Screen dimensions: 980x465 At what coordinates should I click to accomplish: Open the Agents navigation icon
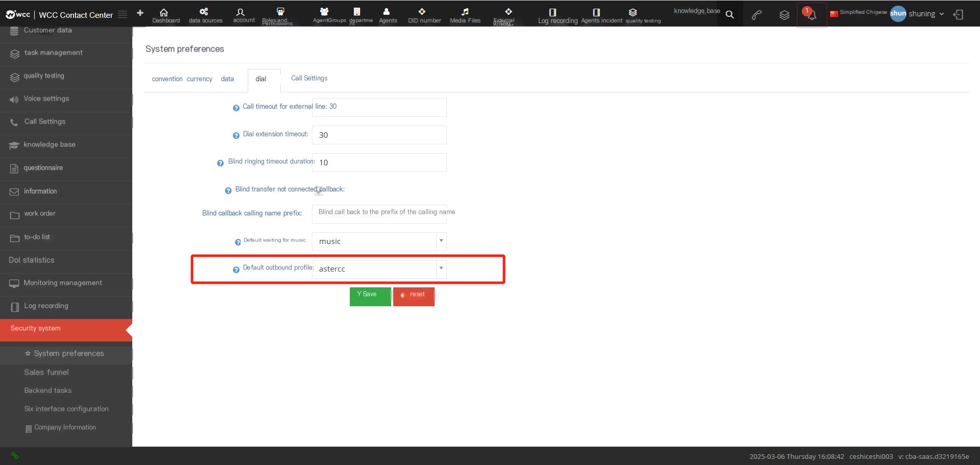click(x=387, y=12)
